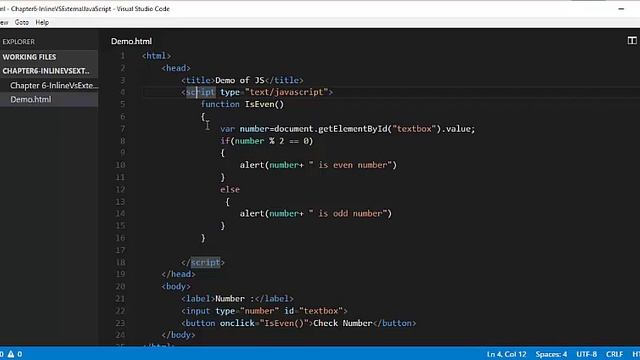Click the title text Demo of JS
Image resolution: width=640 pixels, height=360 pixels.
click(240, 80)
